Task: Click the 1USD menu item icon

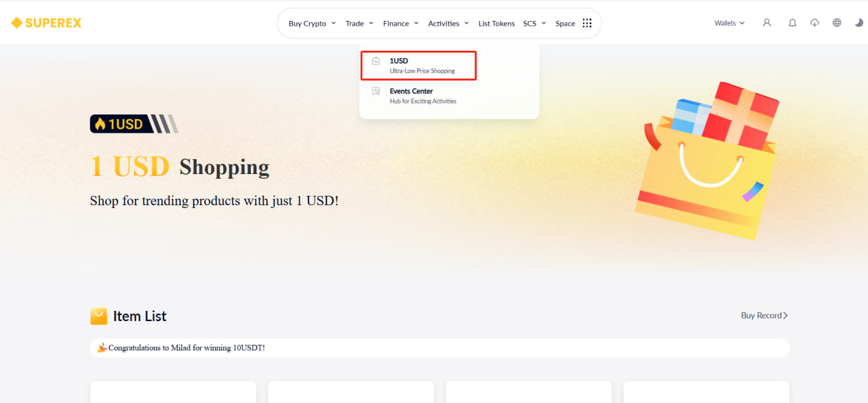Action: click(376, 61)
